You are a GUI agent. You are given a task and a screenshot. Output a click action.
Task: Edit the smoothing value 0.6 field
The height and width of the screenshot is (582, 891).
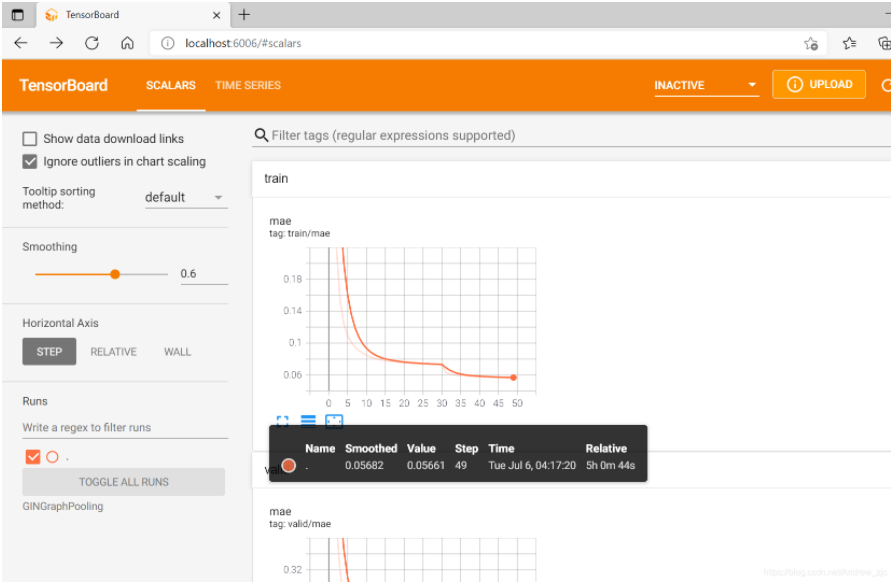click(x=204, y=274)
